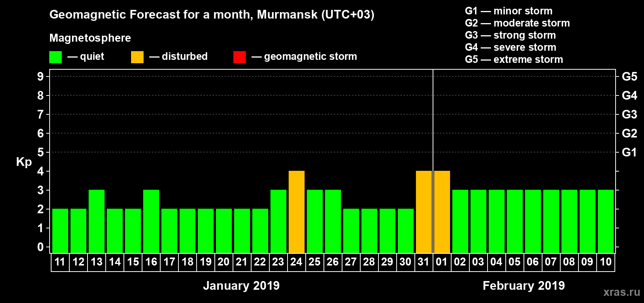Click the "G3" label on right axis

[x=630, y=114]
